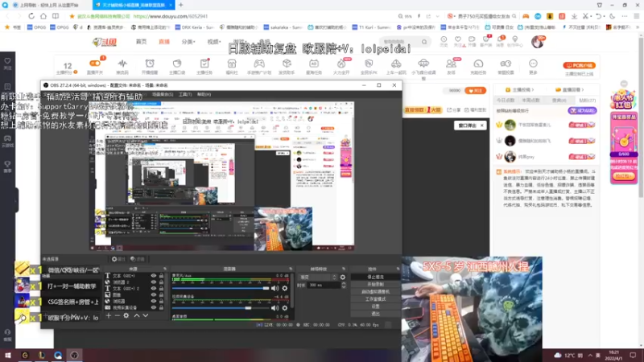Screen dimensions: 644x362
Task: Switch to the 钻粉(27) tab
Action: (x=588, y=100)
